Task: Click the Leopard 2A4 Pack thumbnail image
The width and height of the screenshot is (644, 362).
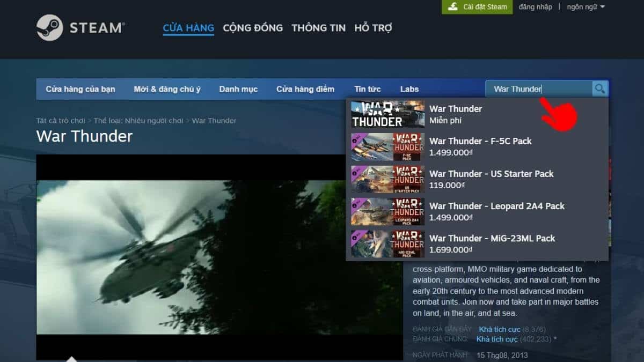Action: tap(388, 211)
